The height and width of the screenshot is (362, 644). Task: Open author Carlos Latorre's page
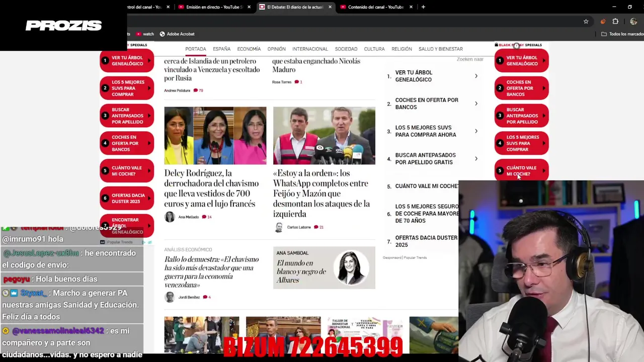299,227
